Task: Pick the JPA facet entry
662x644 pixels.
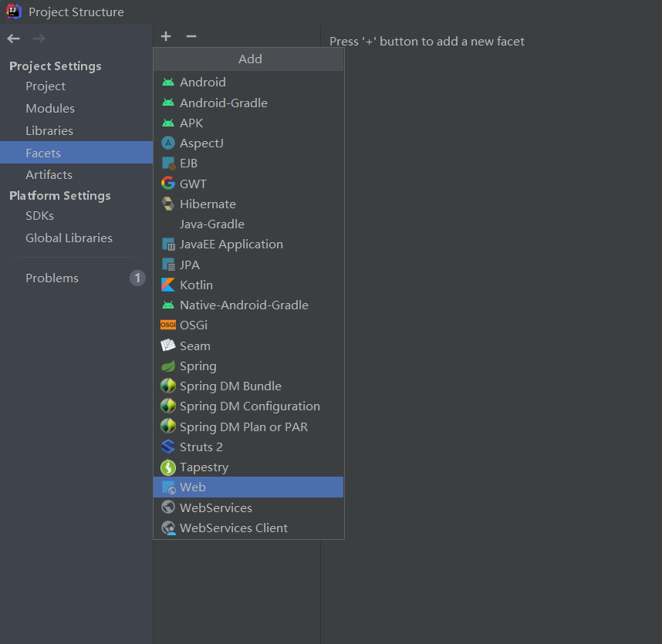Action: click(248, 265)
